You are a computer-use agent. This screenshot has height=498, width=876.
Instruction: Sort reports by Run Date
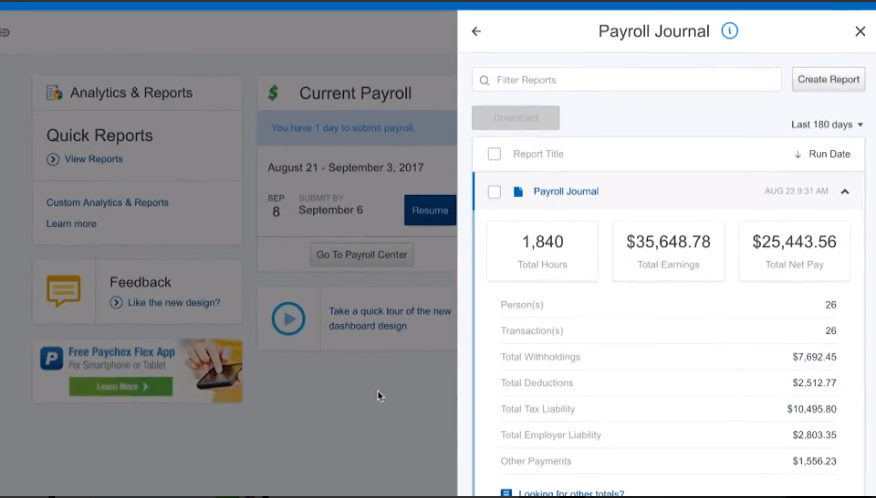(x=823, y=154)
